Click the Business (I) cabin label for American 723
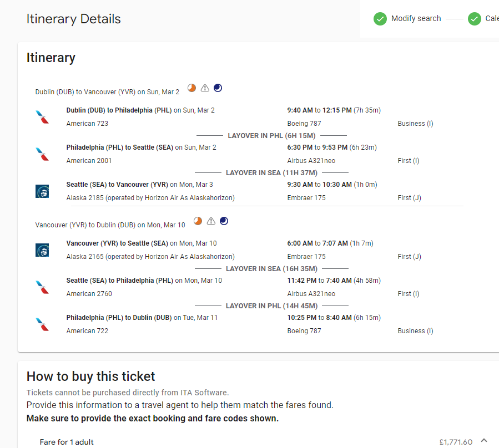Viewport: 499px width, 448px height. click(x=415, y=124)
